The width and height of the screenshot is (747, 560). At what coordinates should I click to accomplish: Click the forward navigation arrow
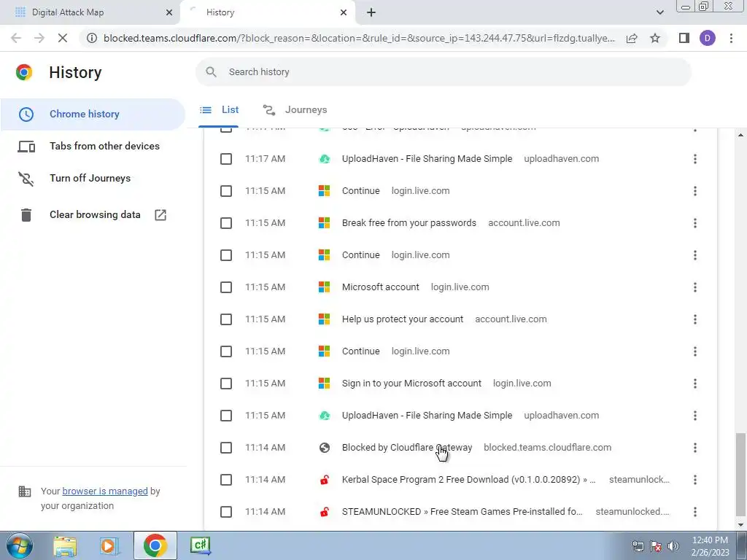pyautogui.click(x=39, y=38)
